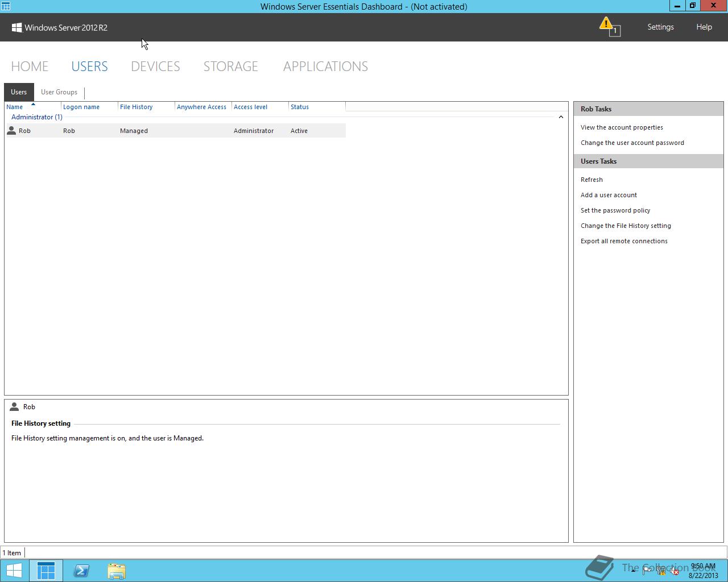Open the Windows Start button
The height and width of the screenshot is (582, 728).
tap(14, 571)
